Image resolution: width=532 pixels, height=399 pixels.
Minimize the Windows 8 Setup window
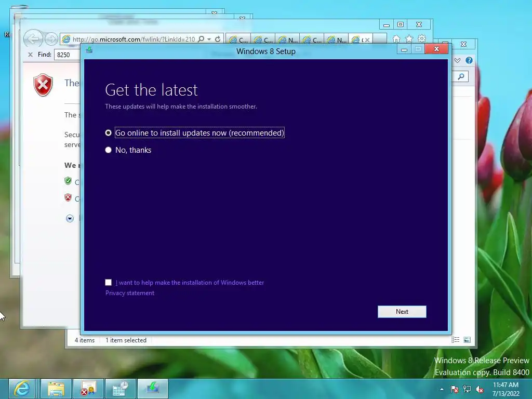point(404,49)
